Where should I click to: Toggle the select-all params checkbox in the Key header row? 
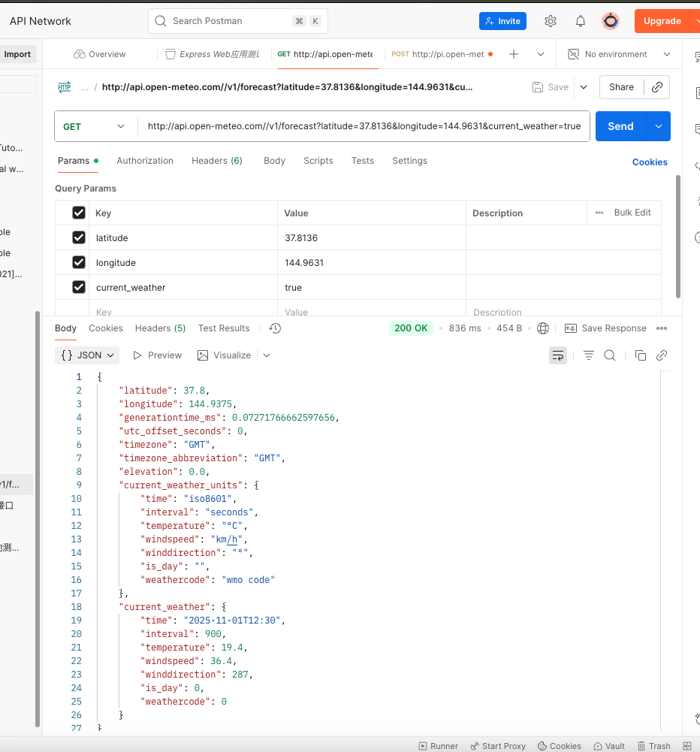pyautogui.click(x=79, y=213)
